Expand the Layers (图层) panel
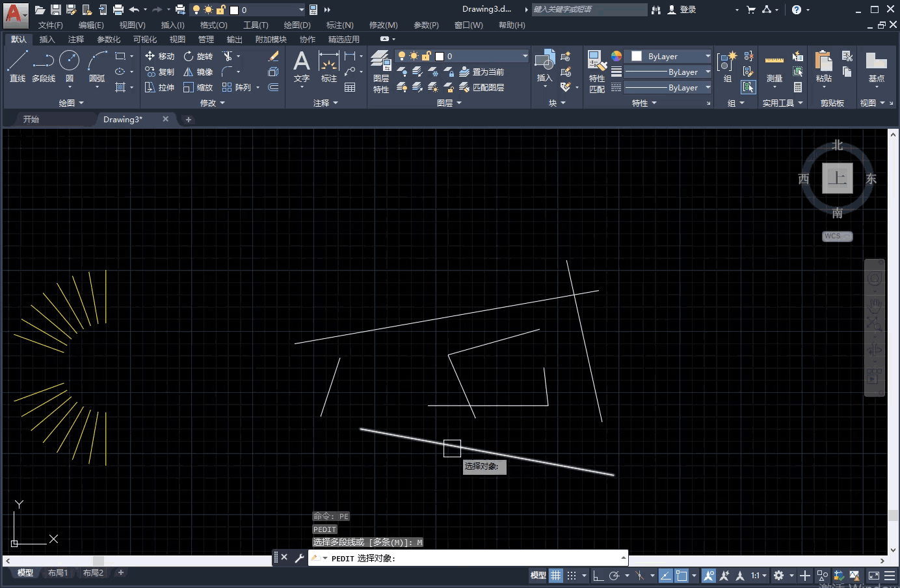 tap(449, 103)
